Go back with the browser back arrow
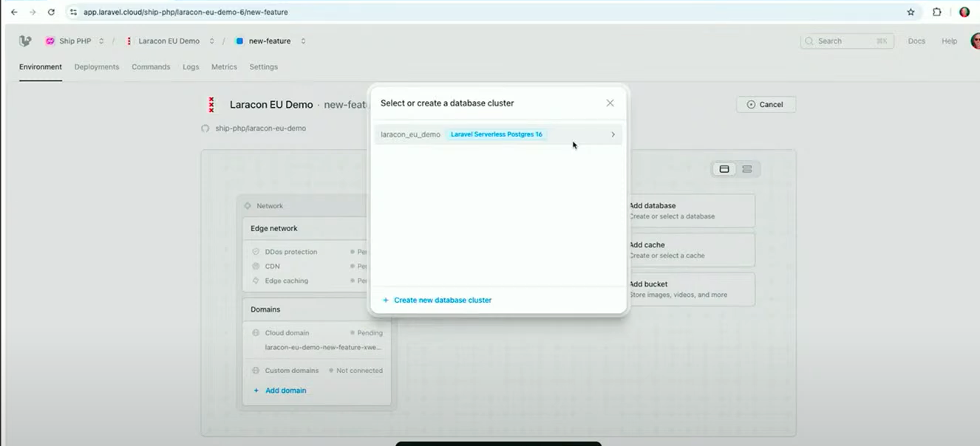This screenshot has height=446, width=980. tap(14, 12)
